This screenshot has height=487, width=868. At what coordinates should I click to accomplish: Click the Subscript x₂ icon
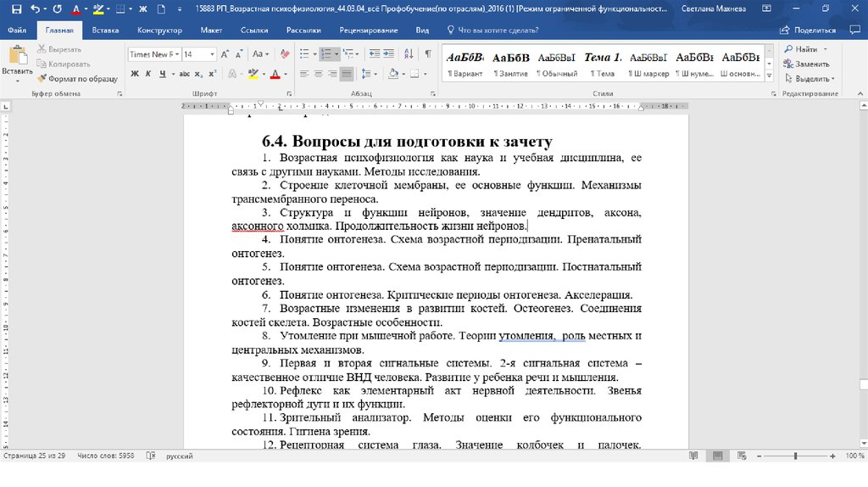[199, 74]
